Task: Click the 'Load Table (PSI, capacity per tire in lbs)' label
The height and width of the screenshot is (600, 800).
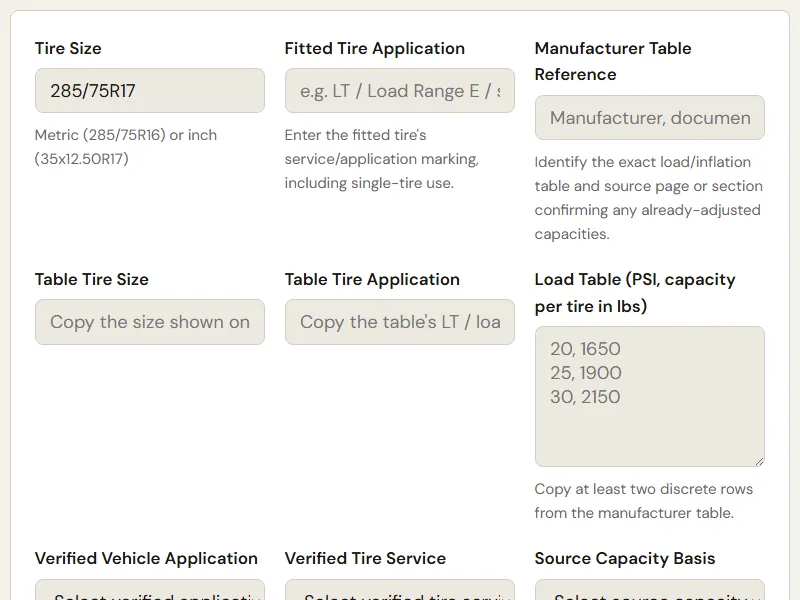Action: pyautogui.click(x=635, y=293)
